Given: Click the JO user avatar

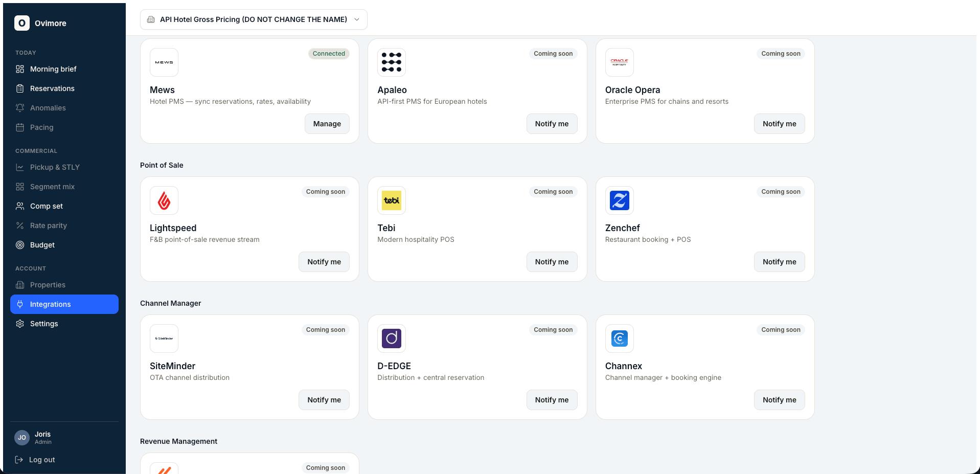Looking at the screenshot, I should 22,438.
